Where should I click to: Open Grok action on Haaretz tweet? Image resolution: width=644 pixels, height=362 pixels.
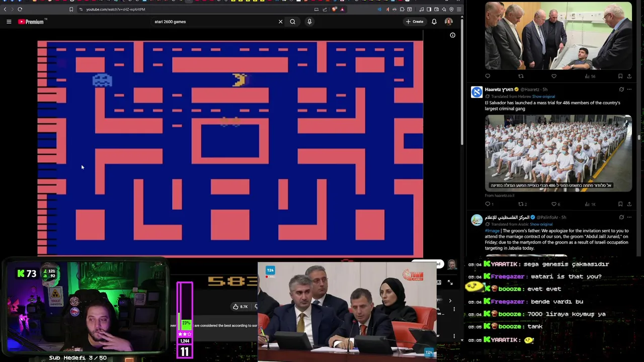(621, 89)
